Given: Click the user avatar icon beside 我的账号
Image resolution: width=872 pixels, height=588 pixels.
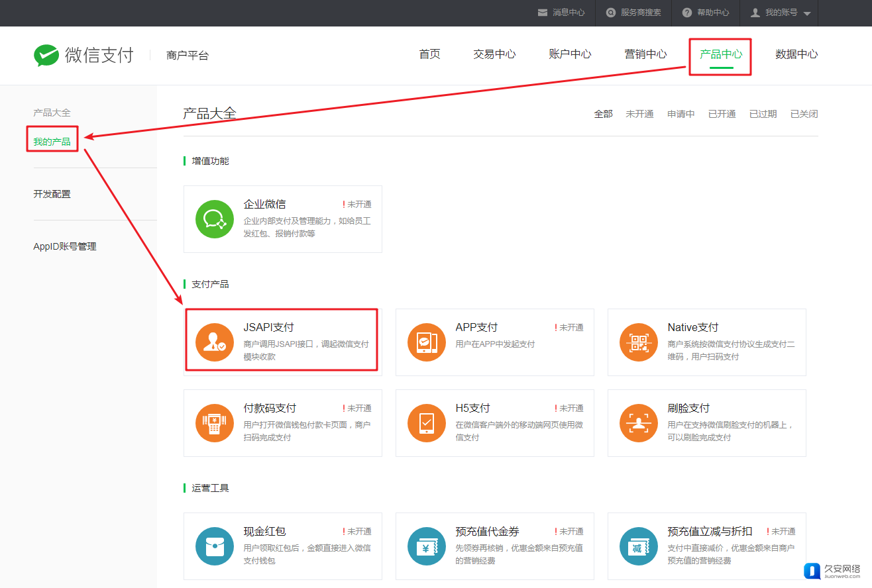Looking at the screenshot, I should [x=755, y=13].
